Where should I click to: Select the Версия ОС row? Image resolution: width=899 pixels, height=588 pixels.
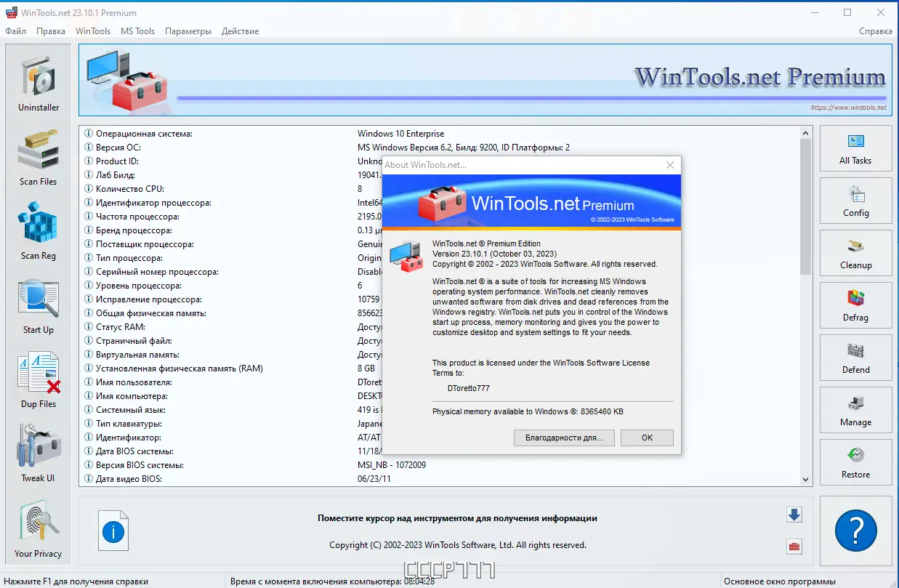pyautogui.click(x=439, y=148)
